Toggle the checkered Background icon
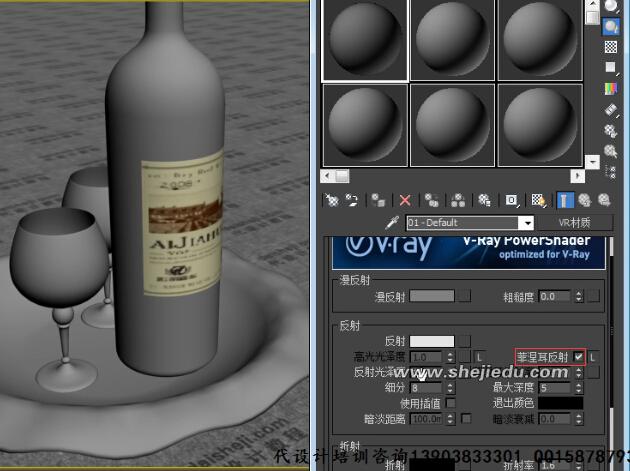 (x=610, y=46)
